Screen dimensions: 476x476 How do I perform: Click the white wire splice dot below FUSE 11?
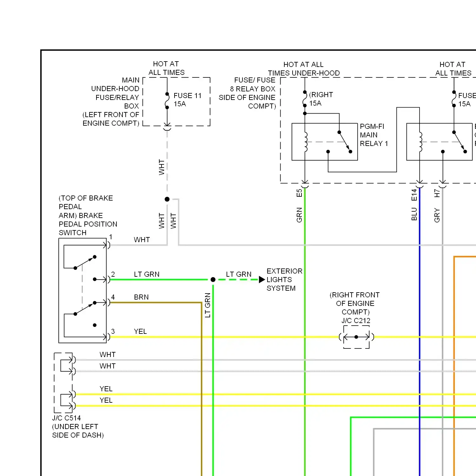tap(167, 199)
